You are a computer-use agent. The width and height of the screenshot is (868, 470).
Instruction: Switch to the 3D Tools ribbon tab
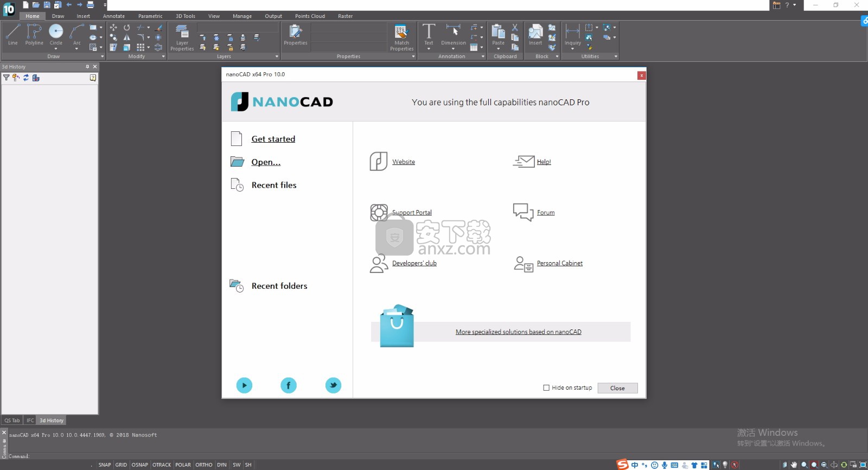[186, 16]
